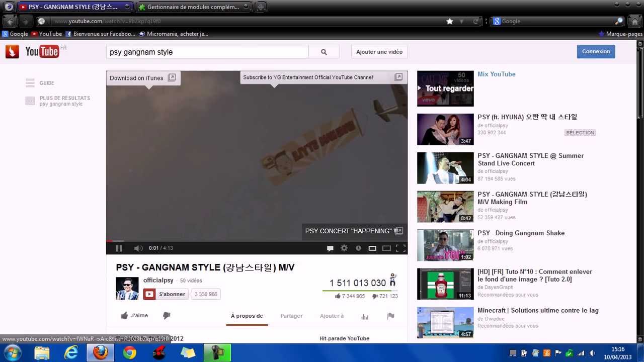The width and height of the screenshot is (644, 362).
Task: Open PSY ft. HYUNA video thumbnail
Action: pyautogui.click(x=445, y=129)
